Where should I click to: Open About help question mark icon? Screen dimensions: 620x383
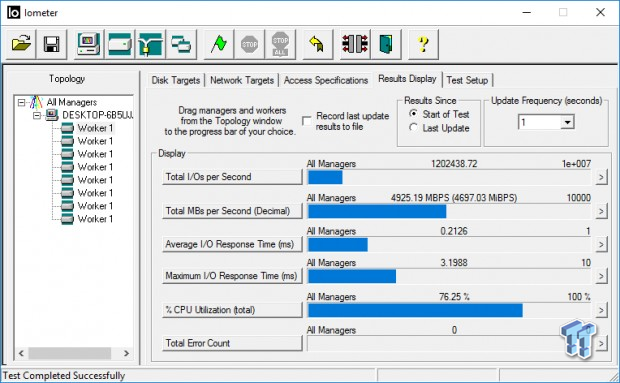423,44
